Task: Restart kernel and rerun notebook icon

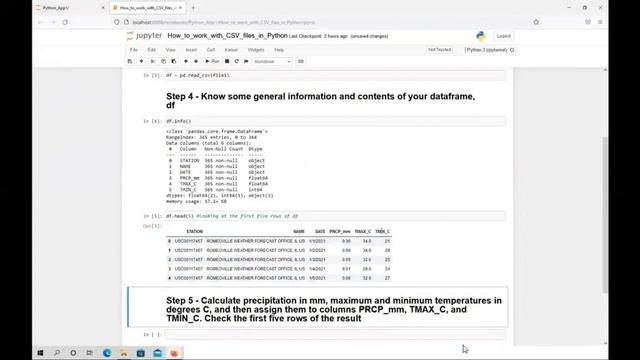Action: point(246,61)
